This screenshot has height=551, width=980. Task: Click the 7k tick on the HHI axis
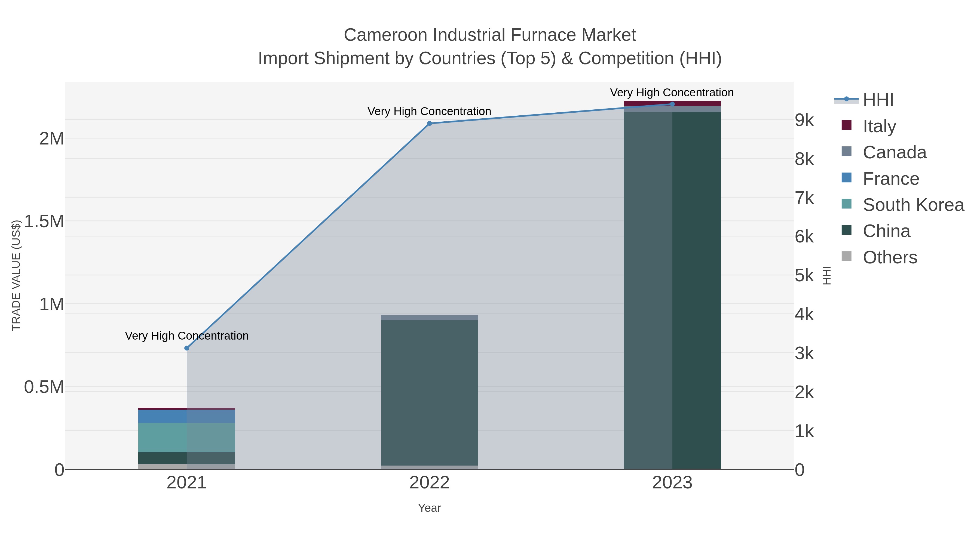[804, 198]
